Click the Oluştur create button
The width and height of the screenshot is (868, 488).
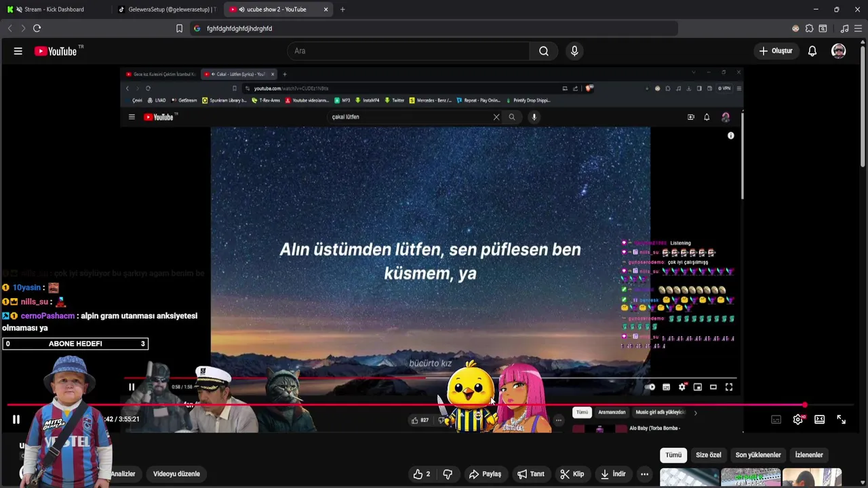[x=776, y=51]
